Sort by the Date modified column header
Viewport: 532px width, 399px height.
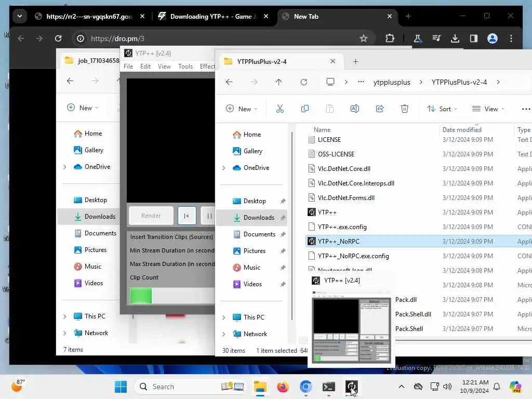tap(462, 129)
